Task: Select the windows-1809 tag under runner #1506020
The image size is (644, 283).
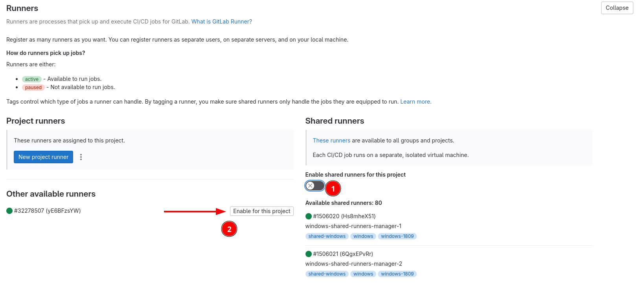Action: [x=397, y=236]
